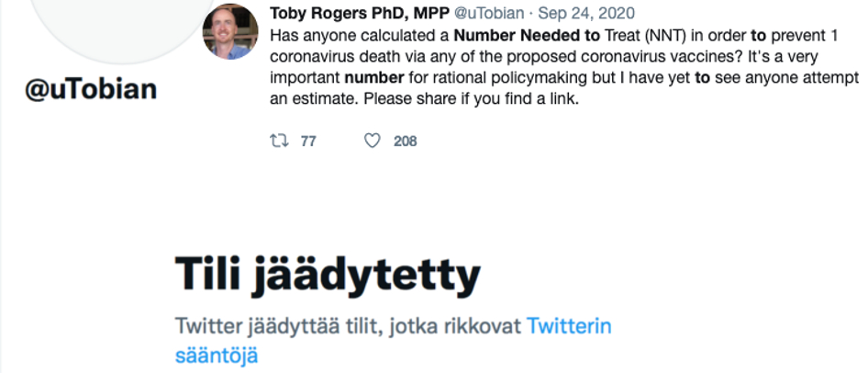
Task: Open the Sep 24, 2020 timestamp
Action: point(586,13)
